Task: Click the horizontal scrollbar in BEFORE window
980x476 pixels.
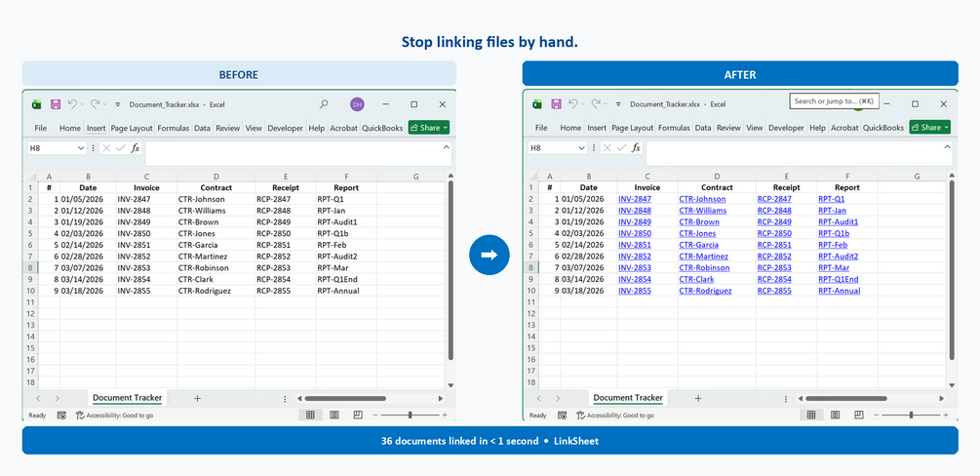Action: click(345, 398)
